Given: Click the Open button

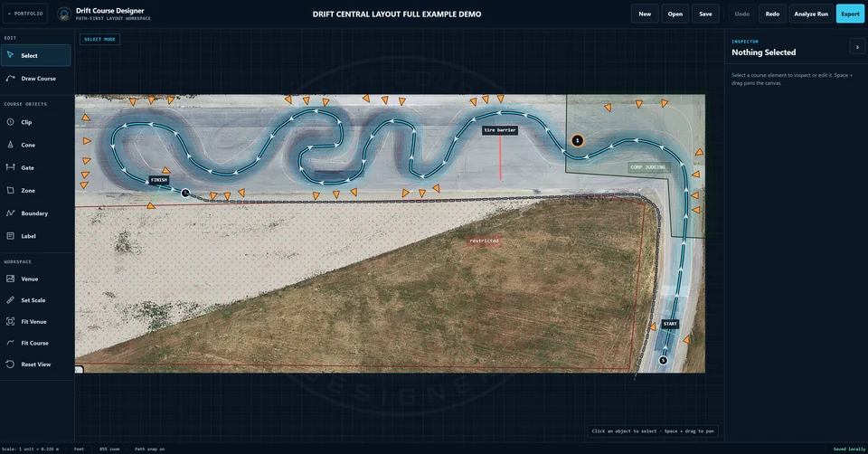Looking at the screenshot, I should [675, 14].
